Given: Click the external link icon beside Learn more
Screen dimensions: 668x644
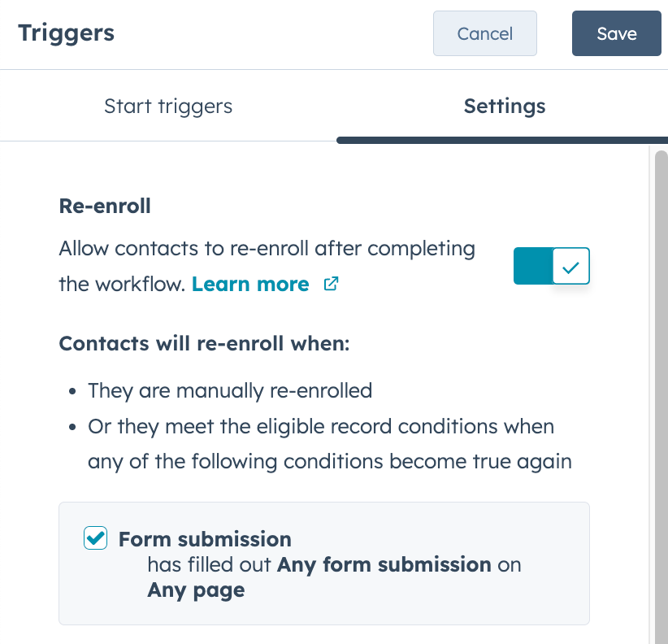Looking at the screenshot, I should click(331, 284).
